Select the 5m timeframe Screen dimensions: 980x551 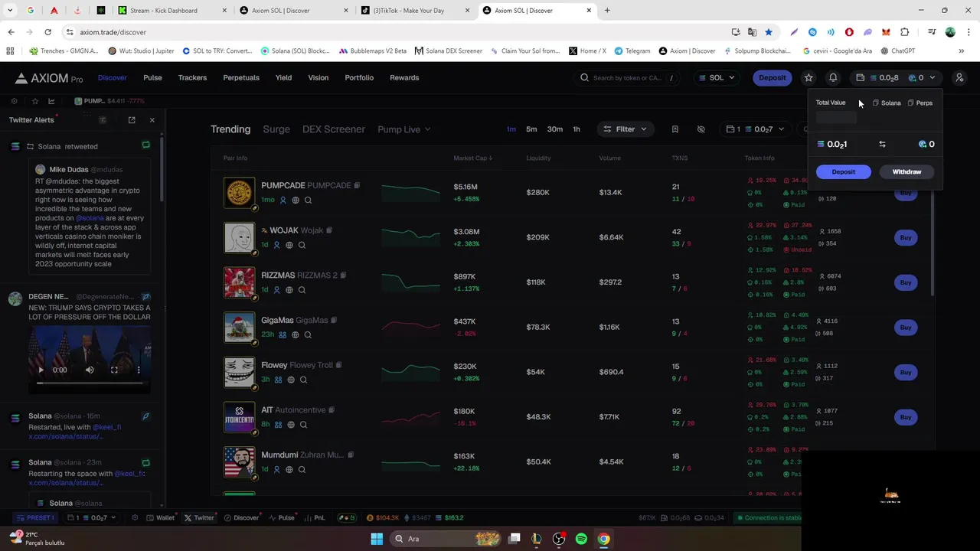(x=531, y=129)
